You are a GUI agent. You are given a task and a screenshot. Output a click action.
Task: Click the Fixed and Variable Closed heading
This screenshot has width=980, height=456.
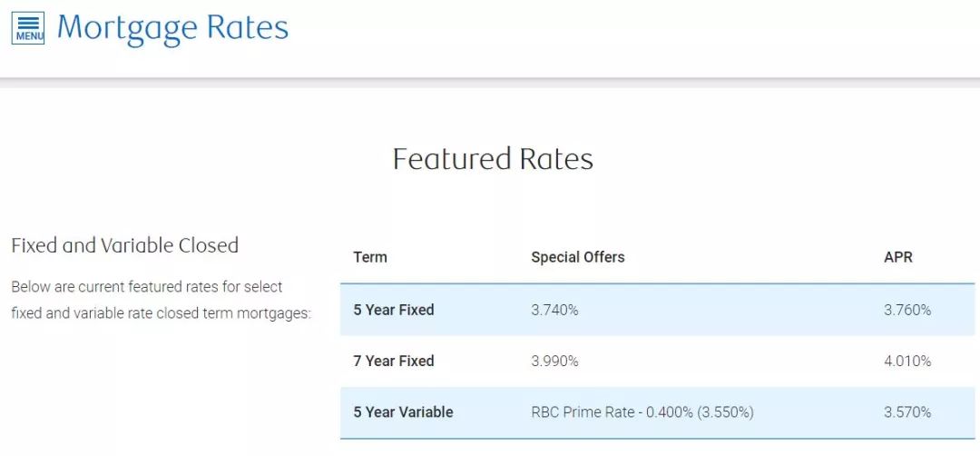(x=125, y=245)
